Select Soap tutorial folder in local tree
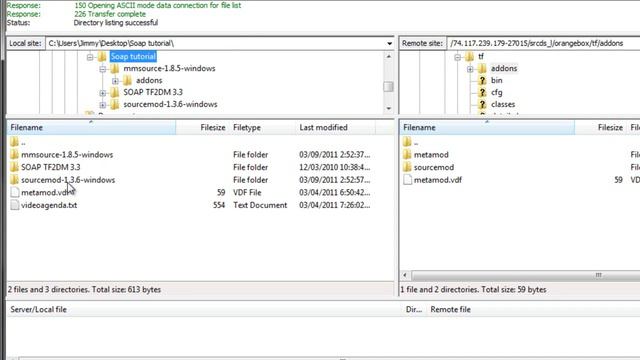 (133, 56)
